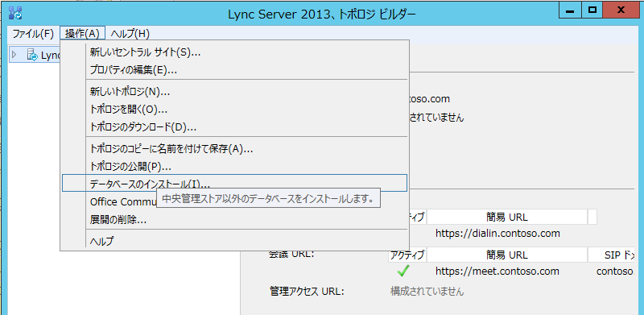This screenshot has height=315, width=644.
Task: Click データベースのインストール(I)...
Action: pos(234,183)
